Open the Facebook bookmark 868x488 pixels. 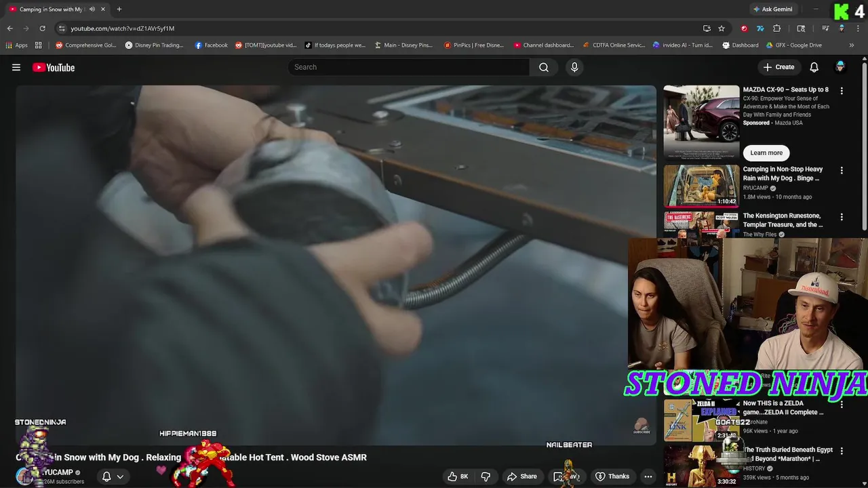click(x=212, y=45)
